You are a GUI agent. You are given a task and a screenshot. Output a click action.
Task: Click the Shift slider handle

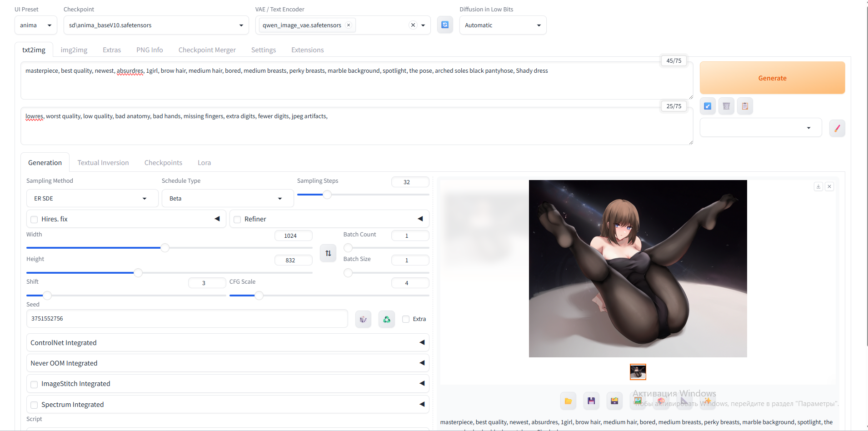[47, 296]
